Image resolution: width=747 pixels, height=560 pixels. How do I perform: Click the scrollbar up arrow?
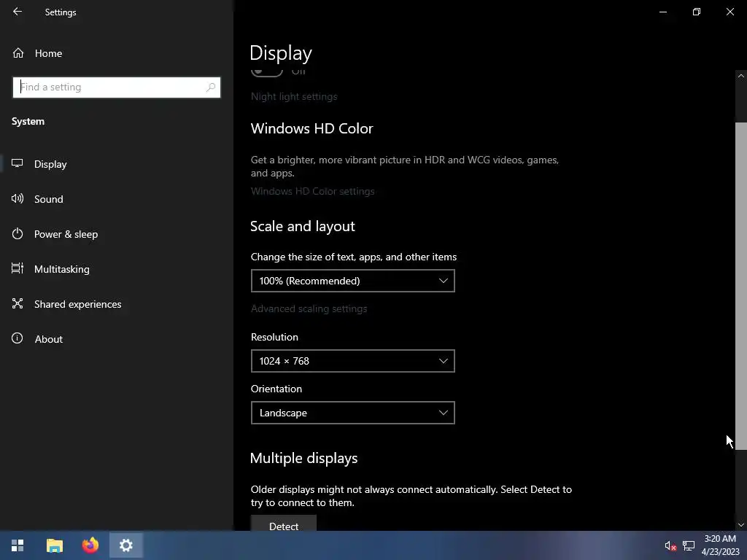(x=741, y=76)
